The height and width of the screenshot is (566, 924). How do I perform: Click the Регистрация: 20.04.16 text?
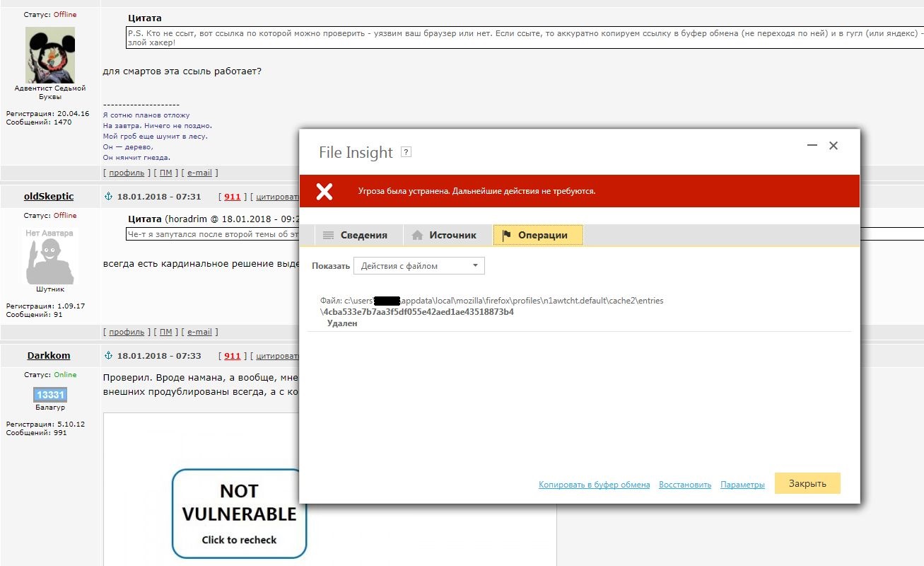tap(48, 113)
